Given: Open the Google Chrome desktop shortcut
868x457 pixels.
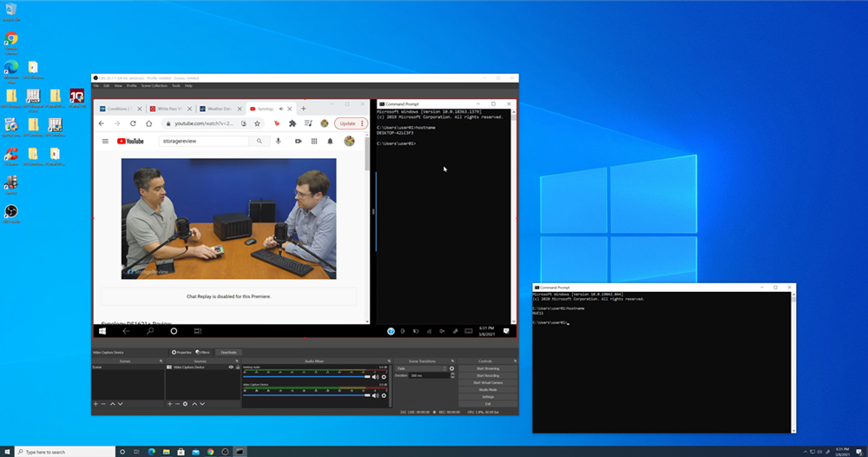Looking at the screenshot, I should 11,42.
